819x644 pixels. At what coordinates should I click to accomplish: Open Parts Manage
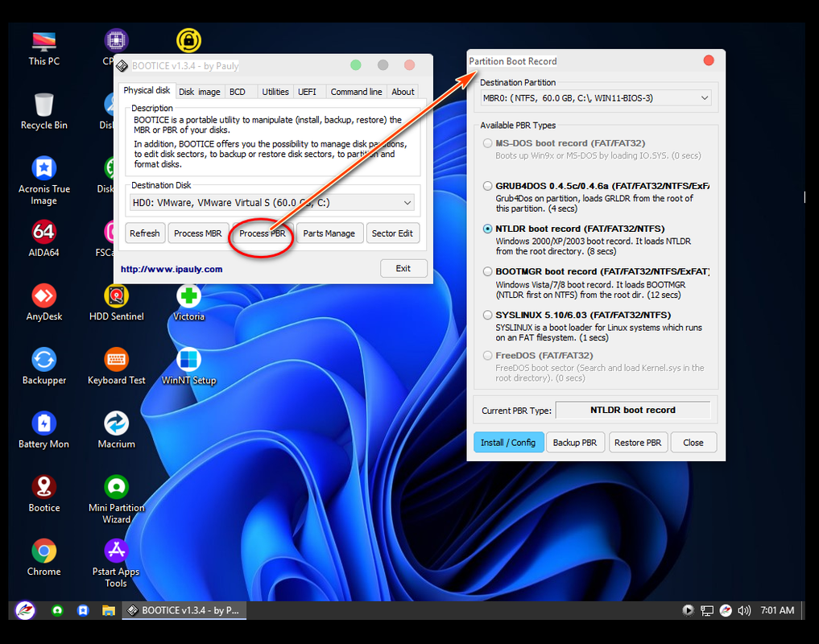pyautogui.click(x=329, y=233)
